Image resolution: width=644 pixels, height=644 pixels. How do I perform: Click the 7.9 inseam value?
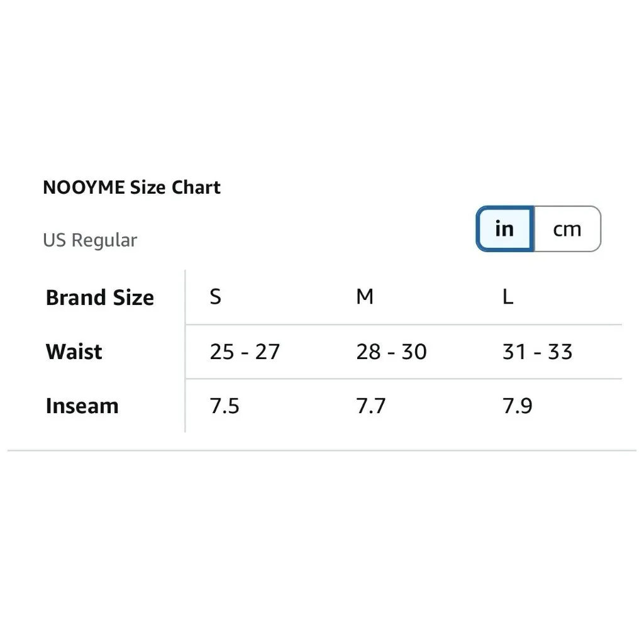click(x=517, y=406)
